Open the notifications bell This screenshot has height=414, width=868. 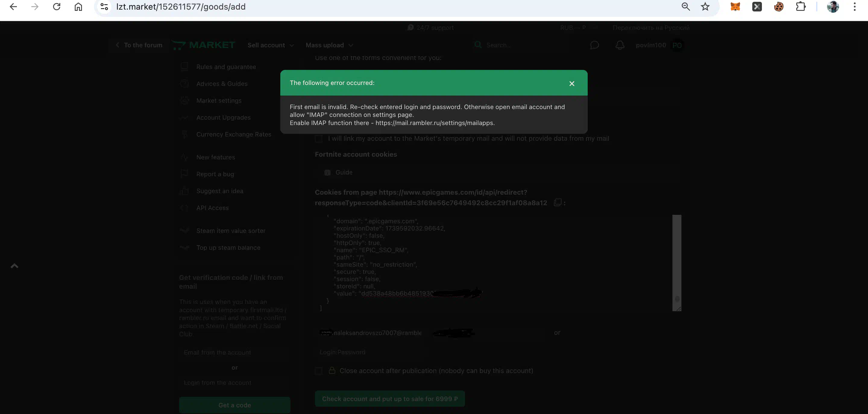point(620,45)
